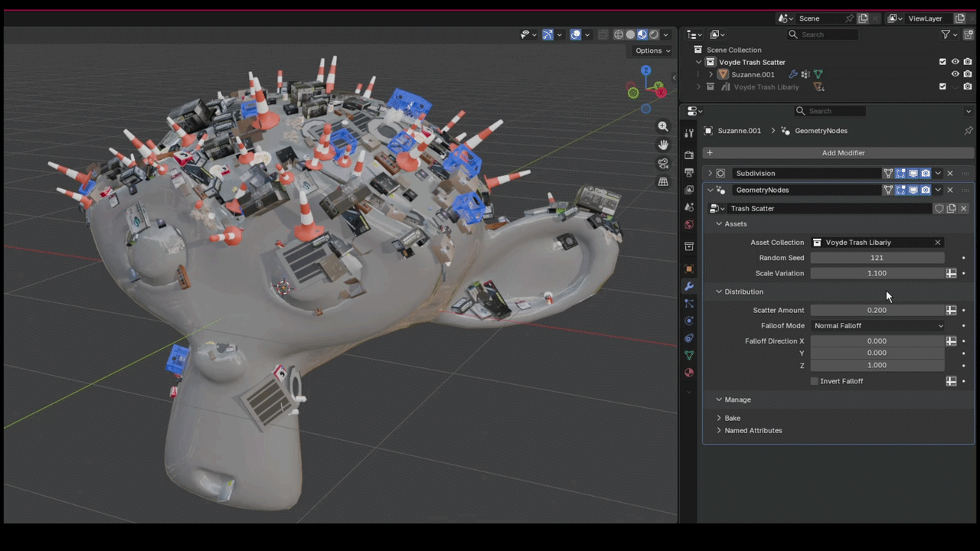
Task: Clear the Voyde Trash Libarly asset collection
Action: [x=938, y=243]
